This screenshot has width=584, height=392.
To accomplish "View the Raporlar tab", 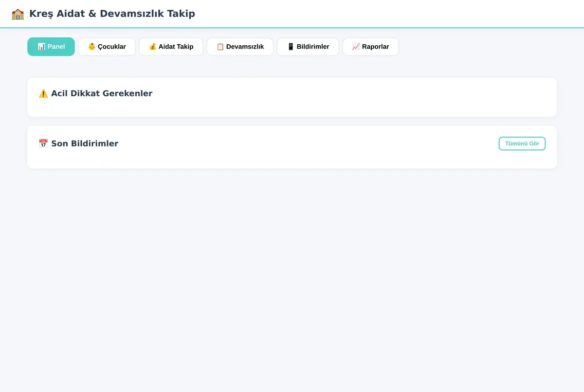I will [370, 47].
